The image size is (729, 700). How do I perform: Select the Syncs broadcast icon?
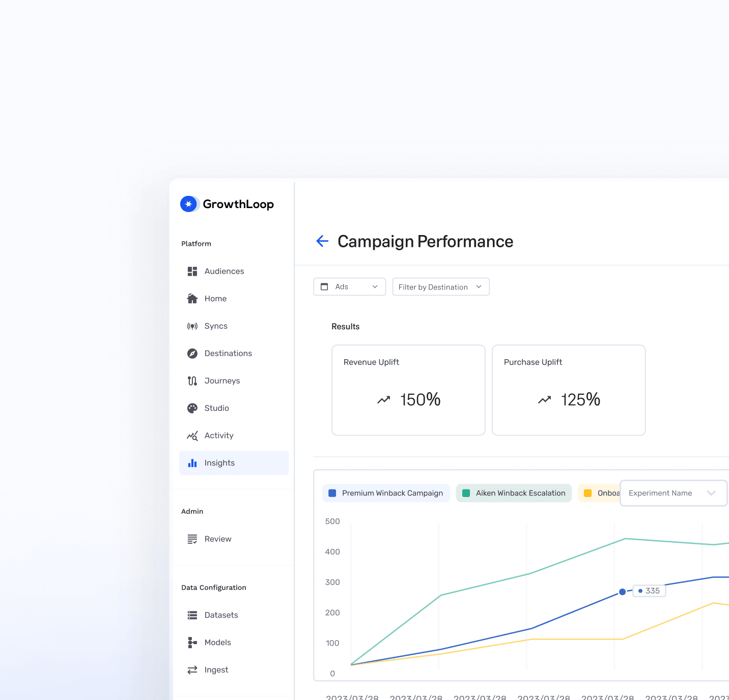pos(192,326)
